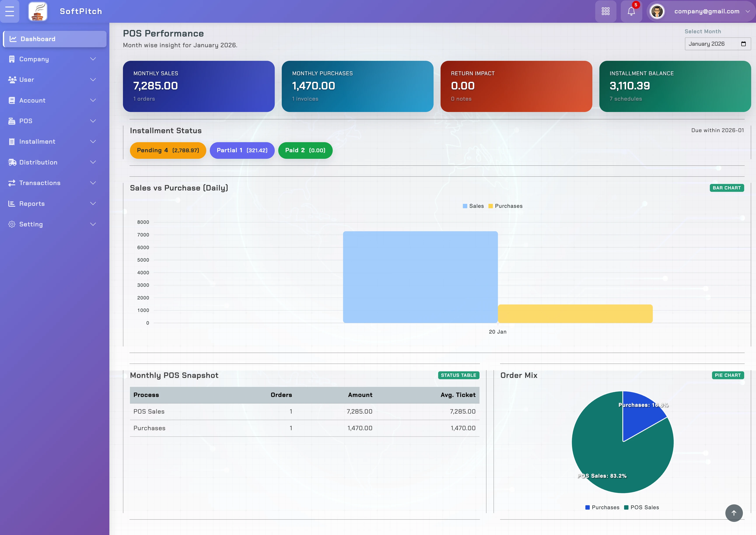Image resolution: width=756 pixels, height=535 pixels.
Task: Click the Pending 4 status badge
Action: pos(168,150)
